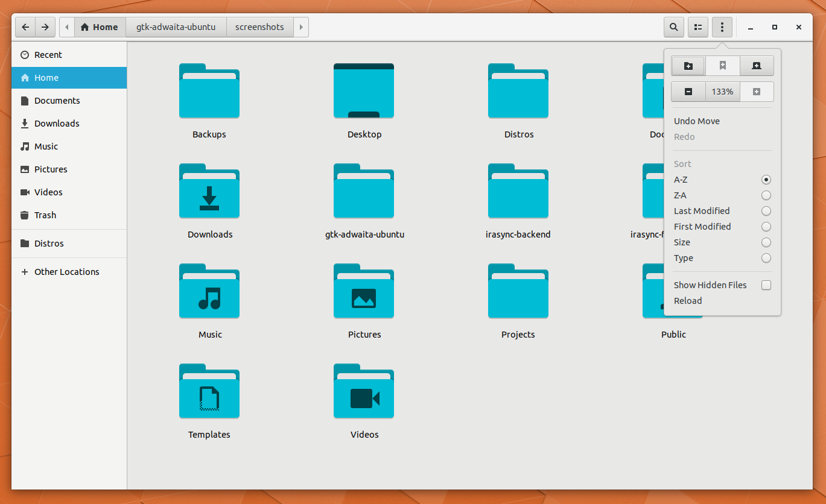Screen dimensions: 826x504
Task: Enable the Show Hidden Files checkbox
Action: click(x=766, y=285)
